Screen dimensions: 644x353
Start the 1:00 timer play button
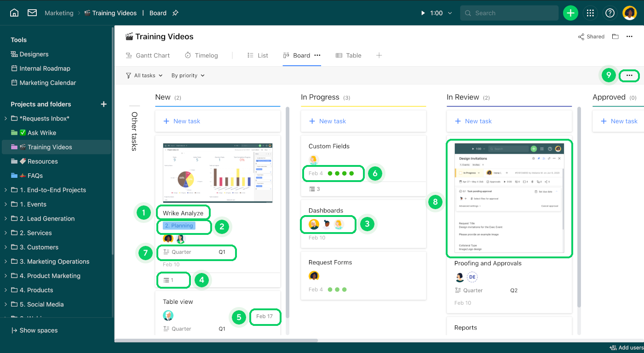tap(423, 13)
